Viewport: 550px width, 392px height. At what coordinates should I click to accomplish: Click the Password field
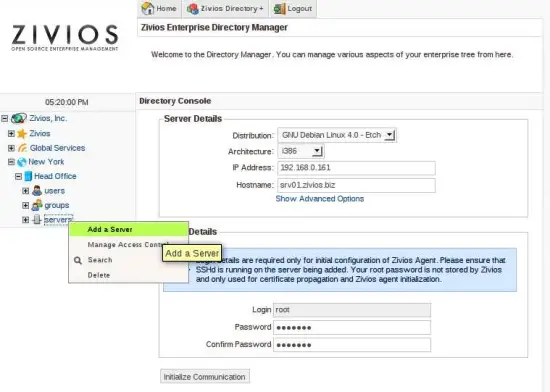352,327
